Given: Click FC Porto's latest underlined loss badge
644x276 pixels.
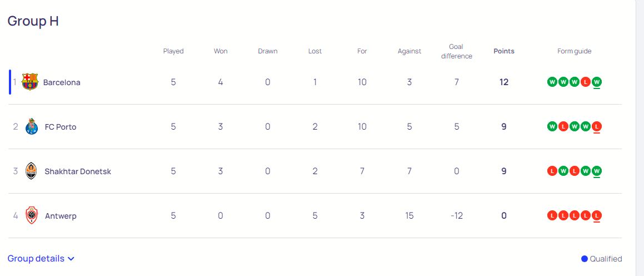Looking at the screenshot, I should (x=597, y=127).
